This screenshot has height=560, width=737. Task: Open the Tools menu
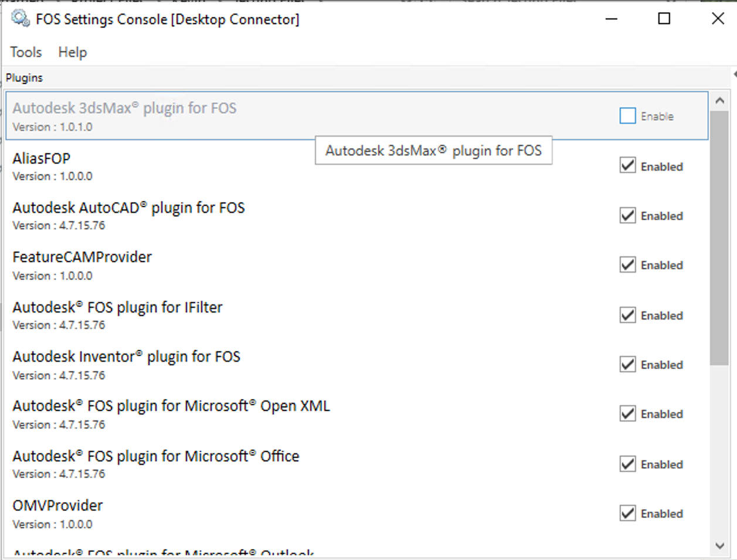point(26,52)
